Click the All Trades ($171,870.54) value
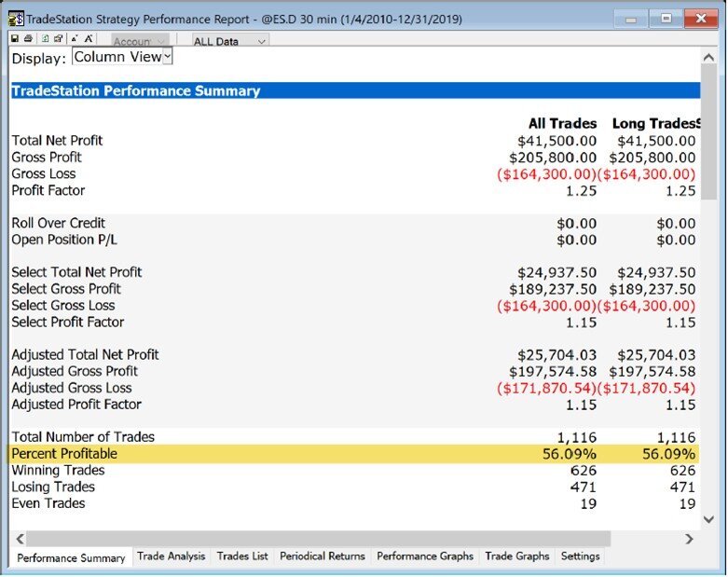Screen dimensions: 728x577 (547, 389)
